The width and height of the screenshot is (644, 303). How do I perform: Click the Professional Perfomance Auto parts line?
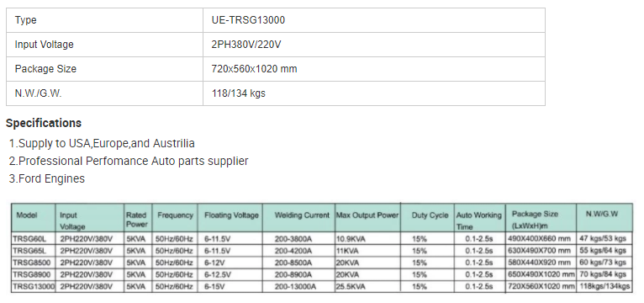point(129,161)
